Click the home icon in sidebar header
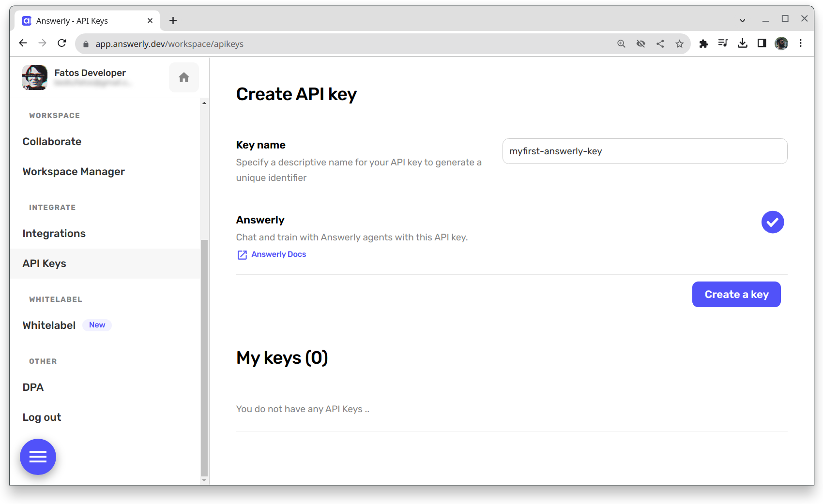The width and height of the screenshot is (823, 504). click(x=183, y=77)
